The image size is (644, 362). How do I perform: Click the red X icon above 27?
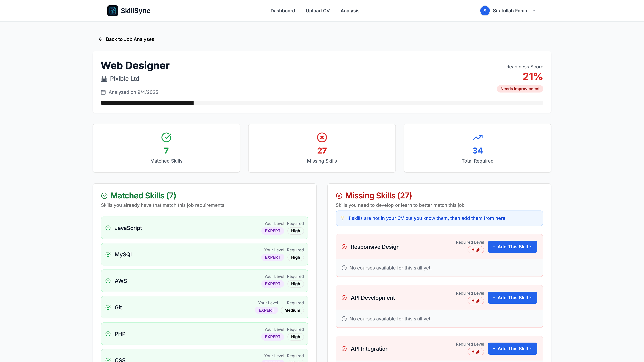point(322,137)
